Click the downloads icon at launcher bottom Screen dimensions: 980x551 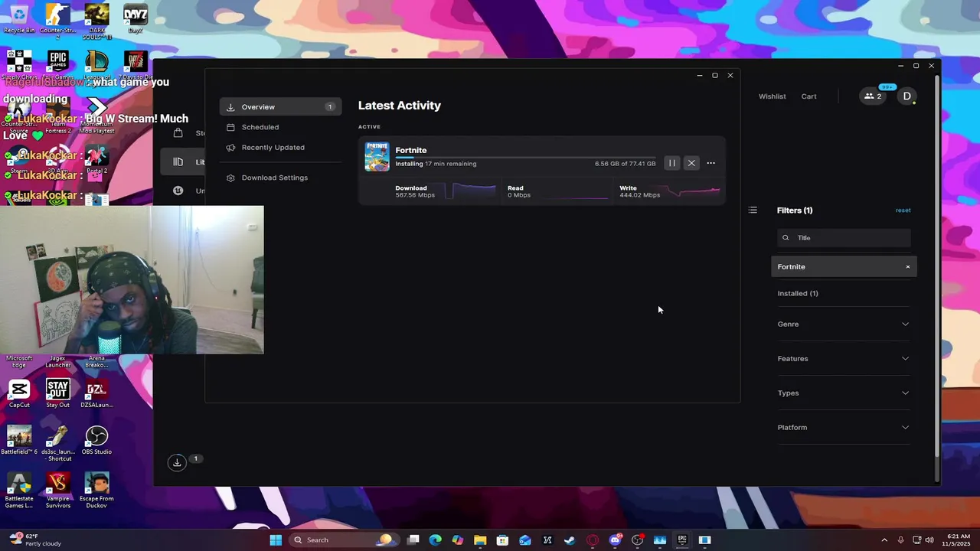coord(177,462)
